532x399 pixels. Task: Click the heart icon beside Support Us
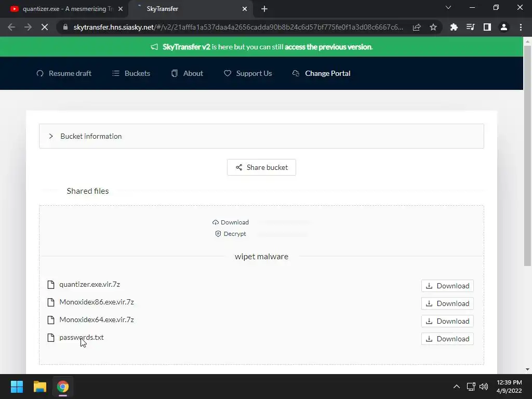[x=228, y=73]
